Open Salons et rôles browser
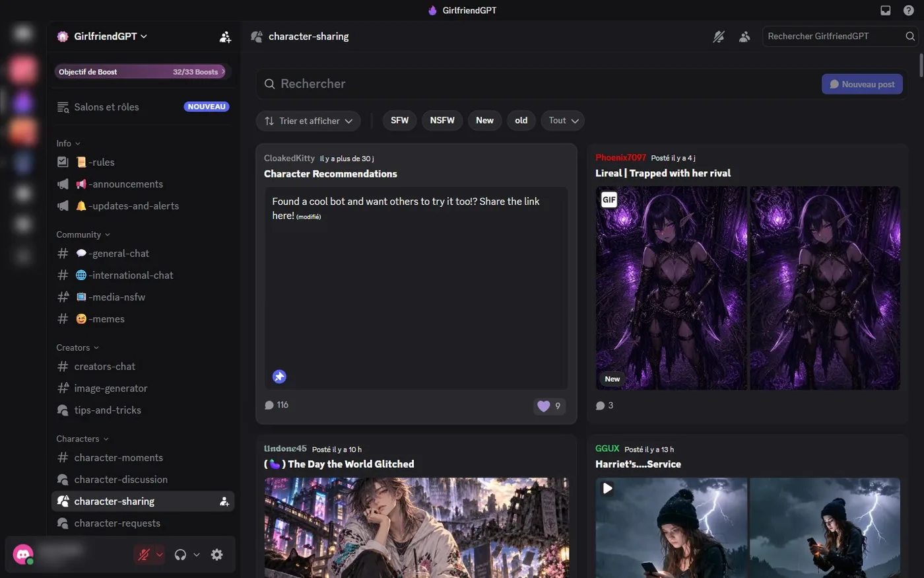The image size is (924, 578). [143, 107]
